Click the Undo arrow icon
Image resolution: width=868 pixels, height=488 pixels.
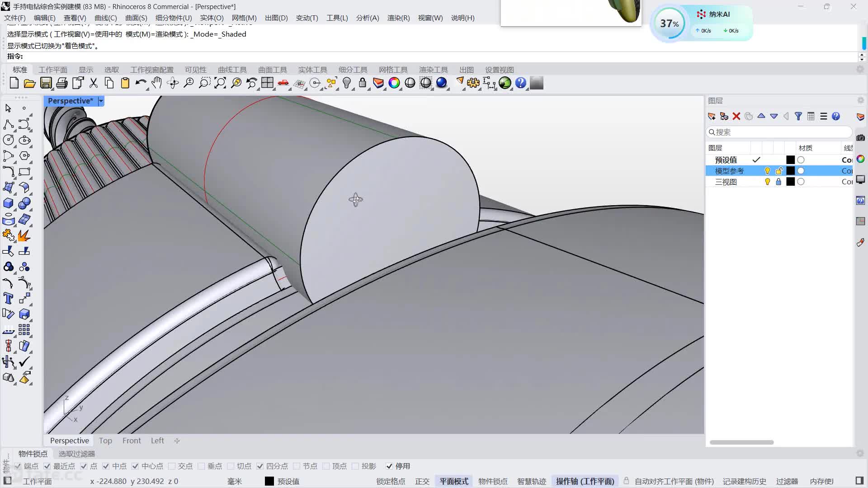pos(141,83)
